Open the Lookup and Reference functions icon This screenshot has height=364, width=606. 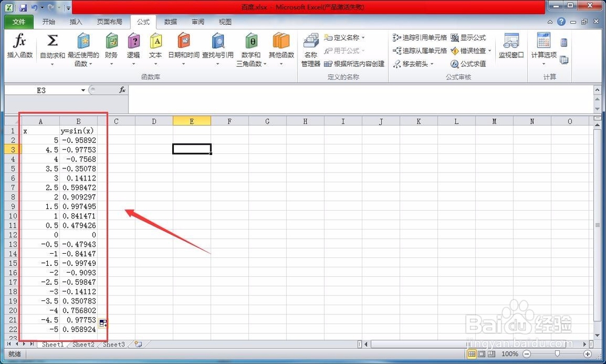point(218,41)
